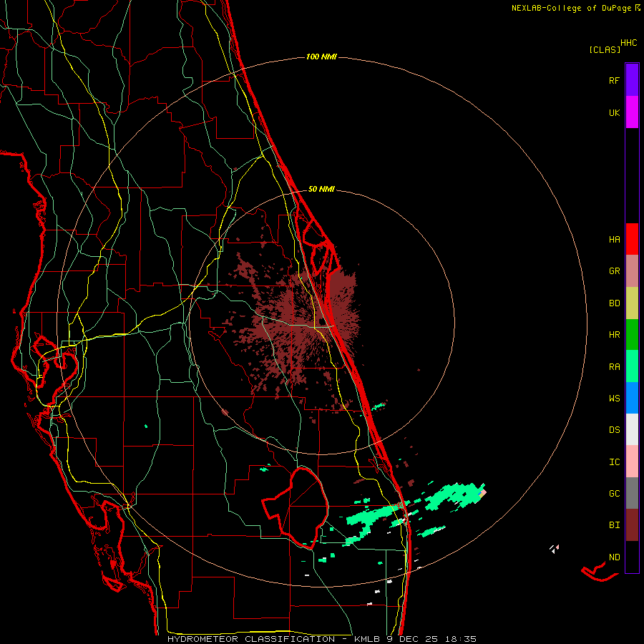Click the DS white legend swatch
This screenshot has width=644, height=644.
(x=632, y=429)
